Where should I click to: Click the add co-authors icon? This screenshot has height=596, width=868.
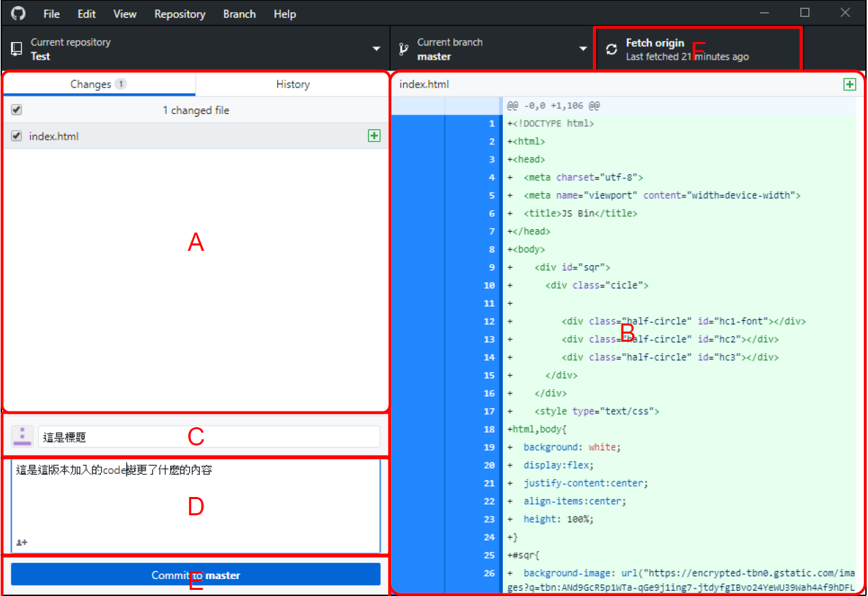(x=22, y=542)
